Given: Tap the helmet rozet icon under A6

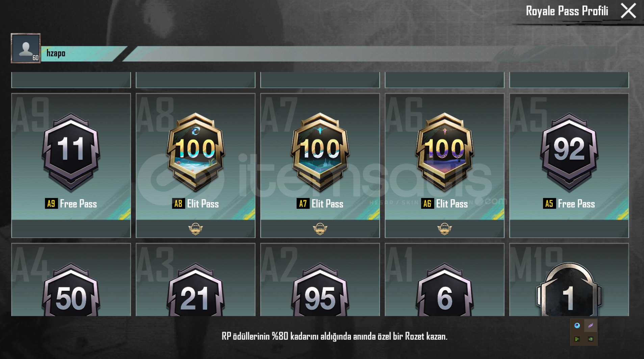Looking at the screenshot, I should tap(444, 229).
